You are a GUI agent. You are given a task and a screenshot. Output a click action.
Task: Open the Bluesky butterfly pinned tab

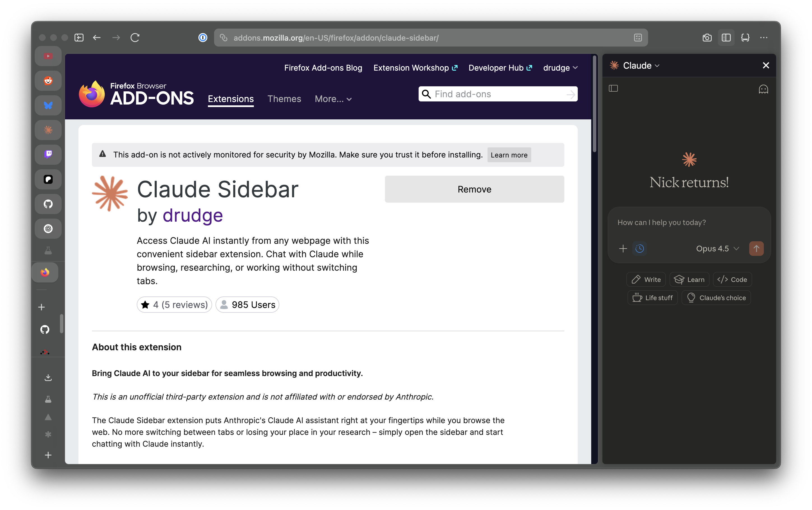point(48,105)
